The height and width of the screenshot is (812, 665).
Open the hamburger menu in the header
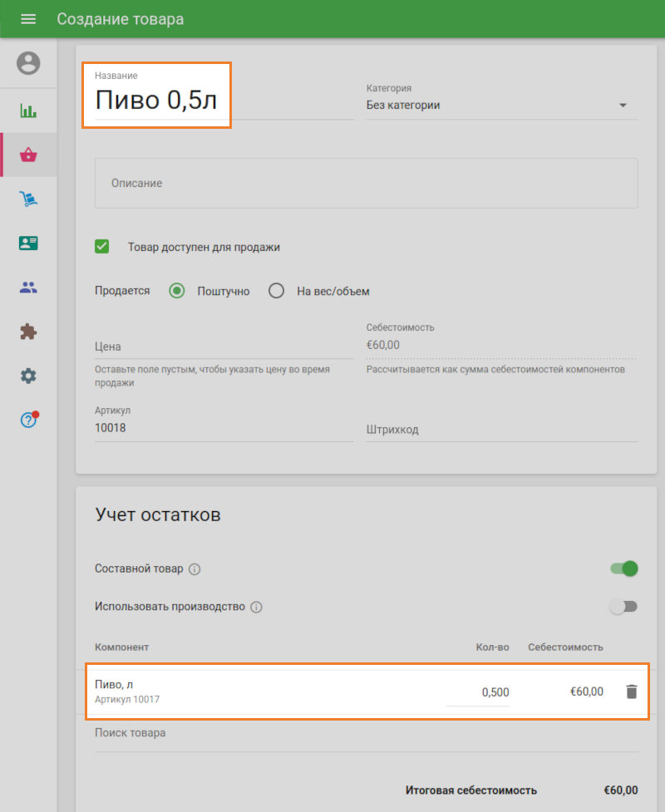[28, 18]
